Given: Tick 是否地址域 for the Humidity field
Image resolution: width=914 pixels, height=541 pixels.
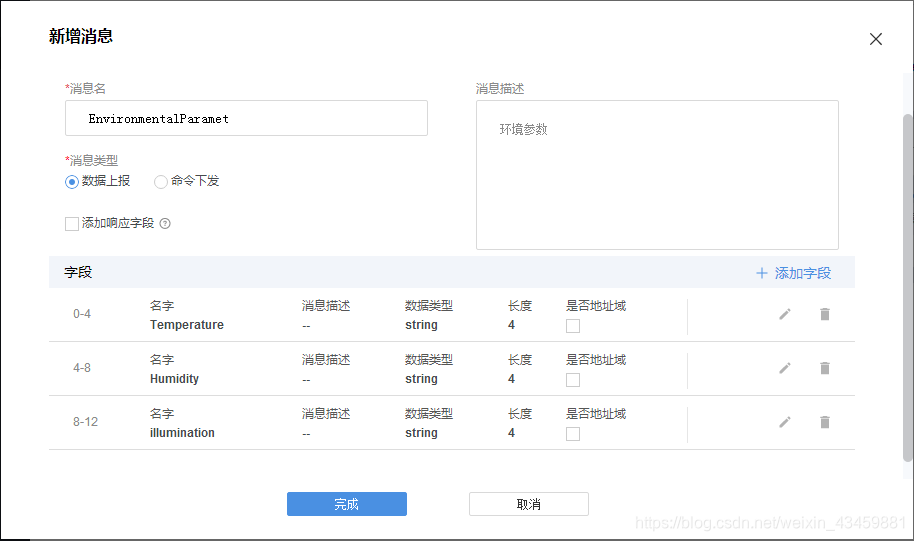Looking at the screenshot, I should 573,380.
